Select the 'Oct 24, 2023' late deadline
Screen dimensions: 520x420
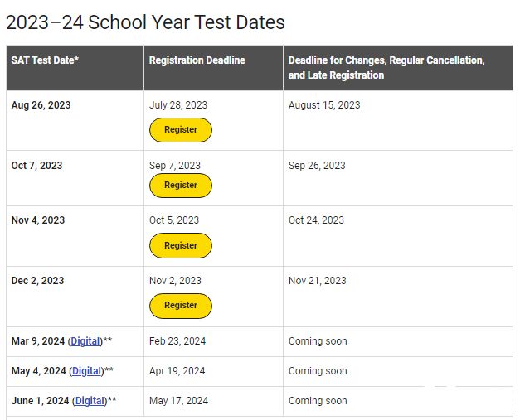click(x=316, y=220)
